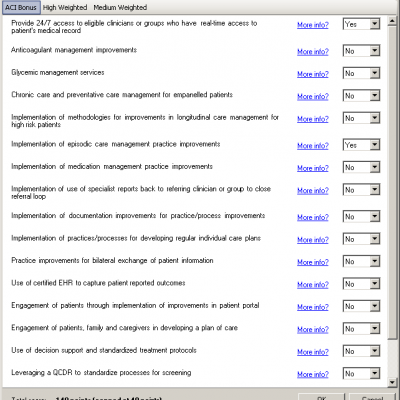Open the Medium Weighted tab
Screen dimensions: 400x400
[x=120, y=7]
